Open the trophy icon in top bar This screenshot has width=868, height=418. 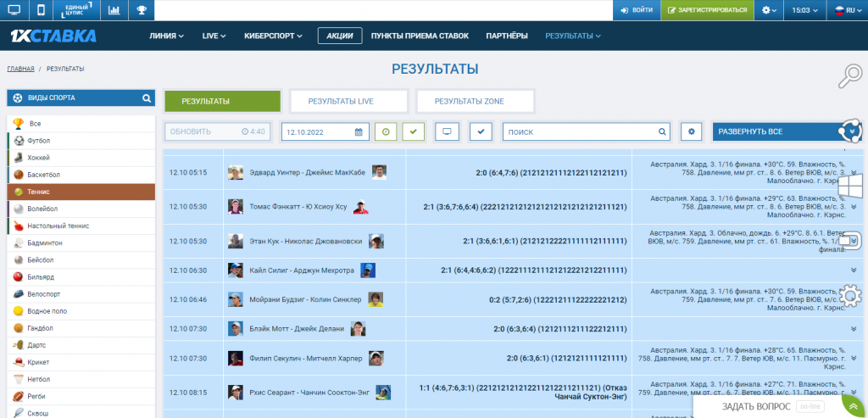pyautogui.click(x=141, y=10)
